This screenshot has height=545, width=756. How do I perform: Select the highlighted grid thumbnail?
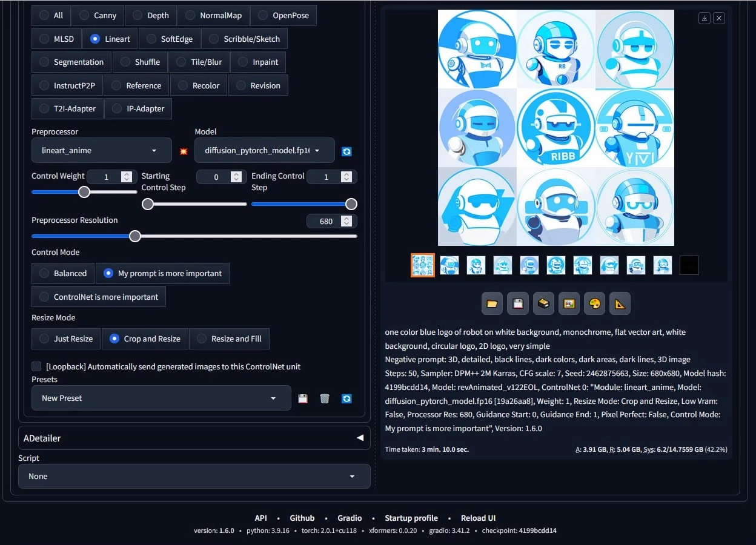click(x=423, y=265)
